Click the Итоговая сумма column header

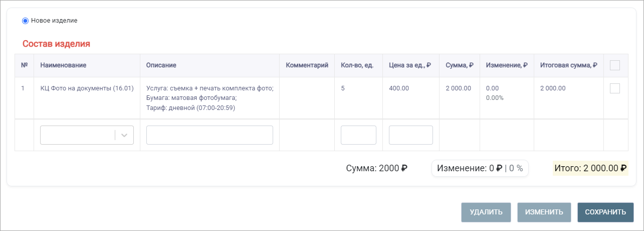click(568, 65)
